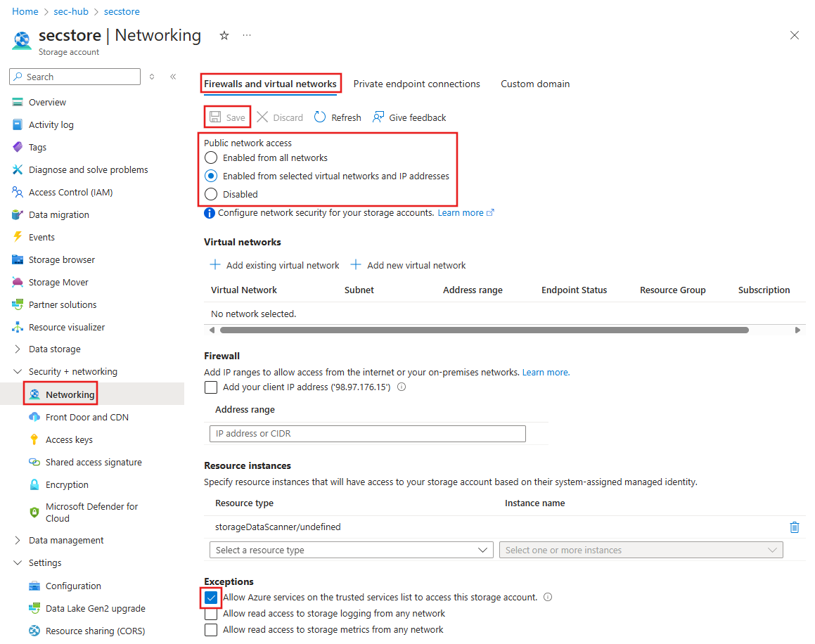
Task: Select Enabled from selected virtual networks option
Action: coord(211,176)
